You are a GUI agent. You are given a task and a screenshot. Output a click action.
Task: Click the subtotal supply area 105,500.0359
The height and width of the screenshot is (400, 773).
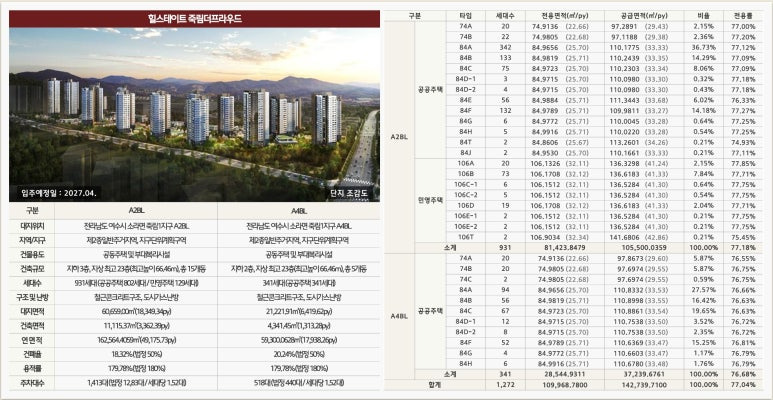pyautogui.click(x=643, y=247)
